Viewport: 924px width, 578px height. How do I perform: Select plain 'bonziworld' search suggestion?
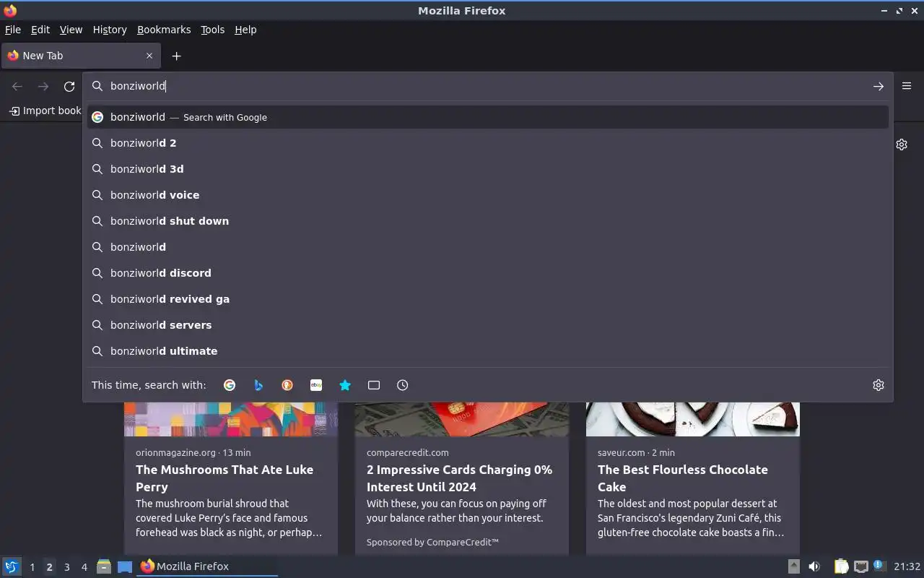click(x=488, y=247)
